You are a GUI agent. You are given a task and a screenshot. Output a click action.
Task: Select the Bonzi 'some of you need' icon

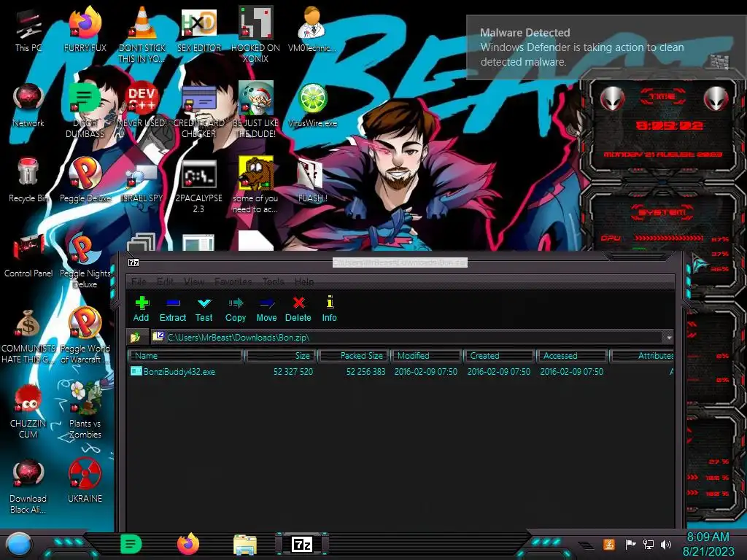(x=255, y=186)
